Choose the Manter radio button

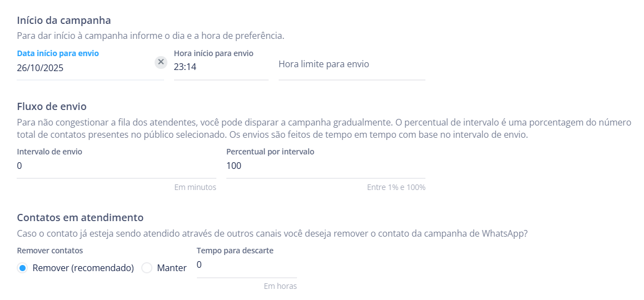click(147, 268)
